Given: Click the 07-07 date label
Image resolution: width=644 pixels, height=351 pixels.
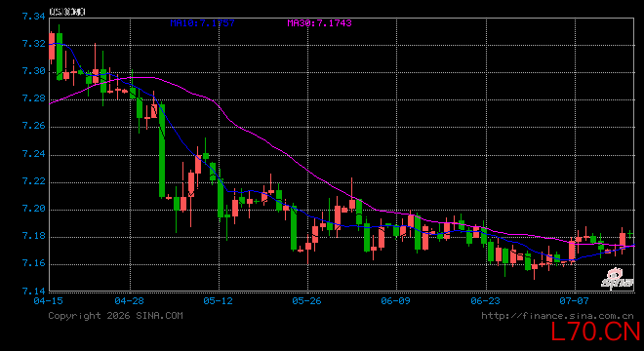Looking at the screenshot, I should pos(574,301).
